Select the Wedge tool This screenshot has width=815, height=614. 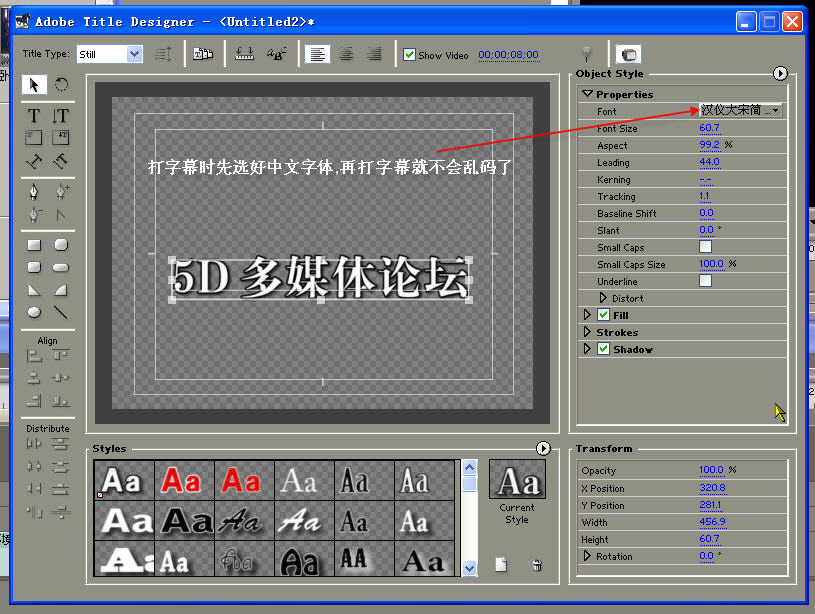[x=34, y=290]
